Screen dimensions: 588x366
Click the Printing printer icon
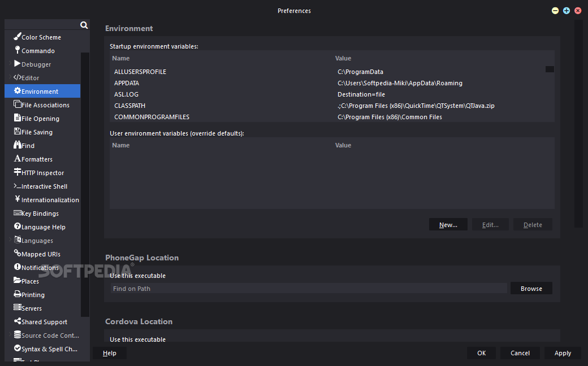(x=18, y=294)
